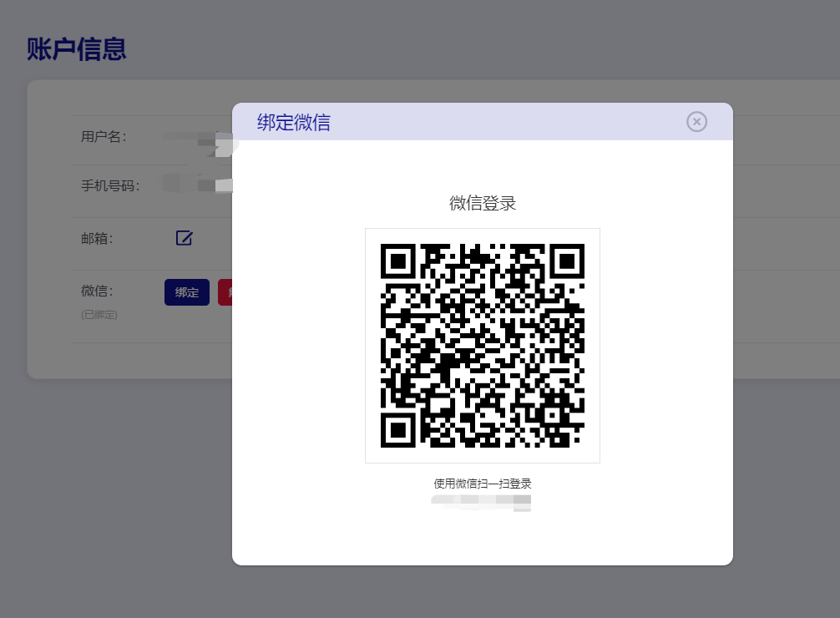Click the 绑定微信 dialog title
Image resolution: width=840 pixels, height=618 pixels.
pos(294,122)
